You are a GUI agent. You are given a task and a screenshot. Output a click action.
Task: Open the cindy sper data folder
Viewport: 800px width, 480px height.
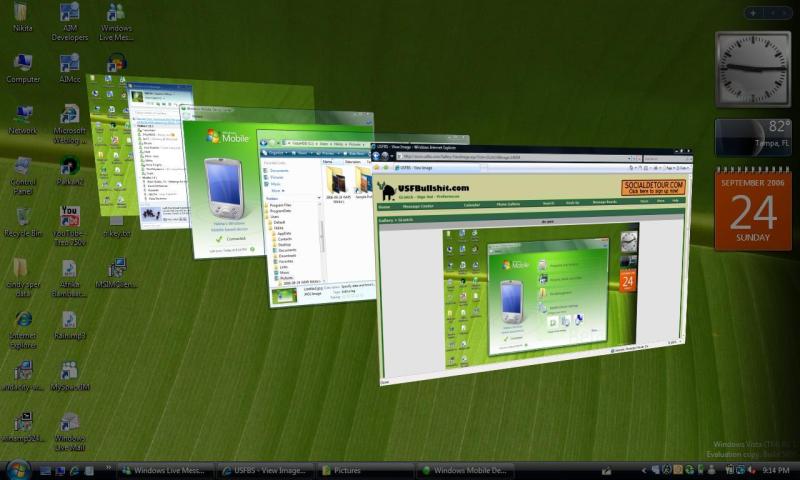[x=23, y=278]
